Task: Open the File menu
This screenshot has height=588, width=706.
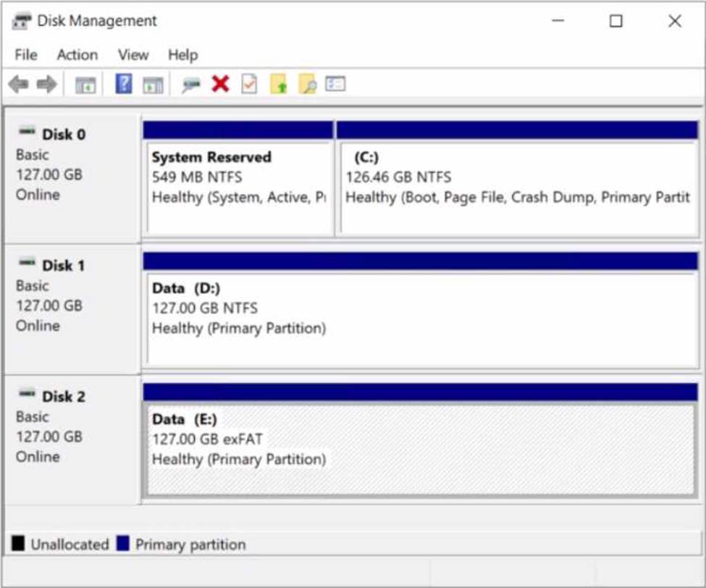Action: (x=25, y=55)
